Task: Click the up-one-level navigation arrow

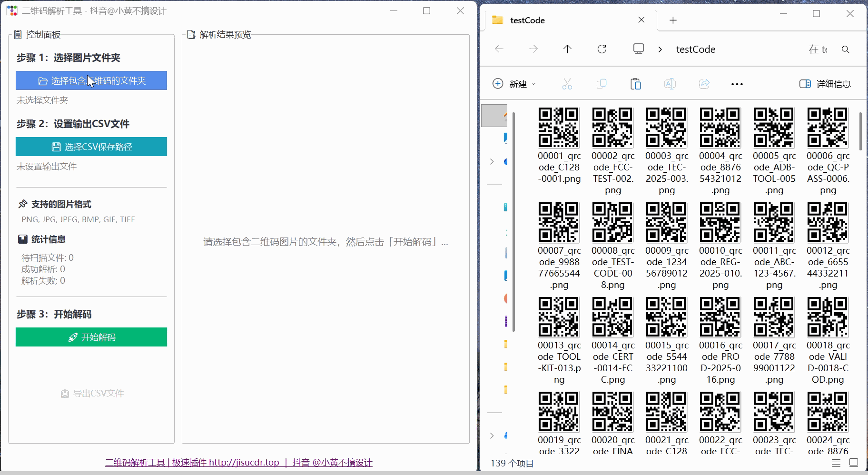Action: [x=567, y=49]
